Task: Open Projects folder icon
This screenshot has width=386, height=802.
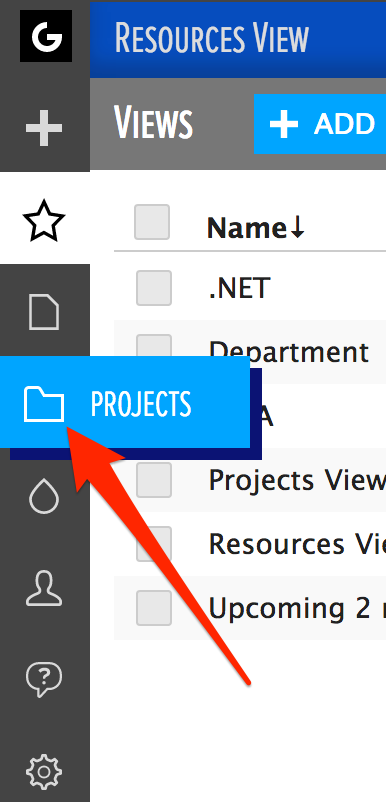Action: pos(44,404)
